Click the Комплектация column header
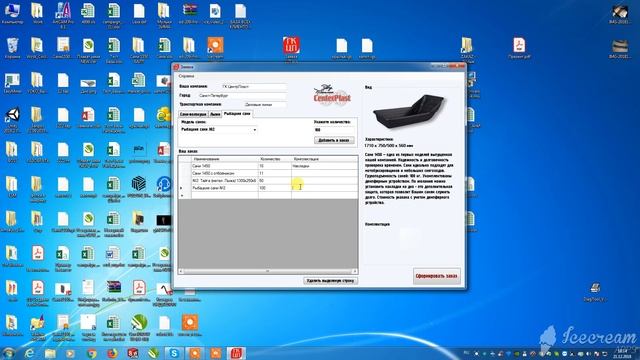 click(324, 159)
